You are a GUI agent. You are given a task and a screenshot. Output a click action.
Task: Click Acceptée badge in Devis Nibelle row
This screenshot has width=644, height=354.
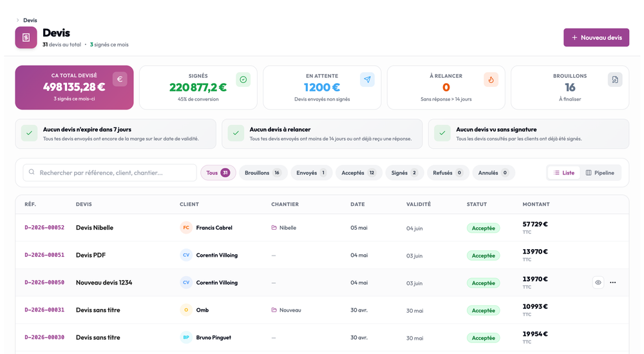483,228
